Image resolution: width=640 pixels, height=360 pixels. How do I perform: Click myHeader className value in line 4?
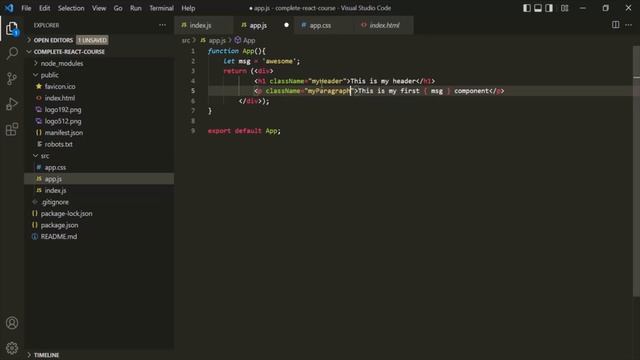click(x=326, y=81)
